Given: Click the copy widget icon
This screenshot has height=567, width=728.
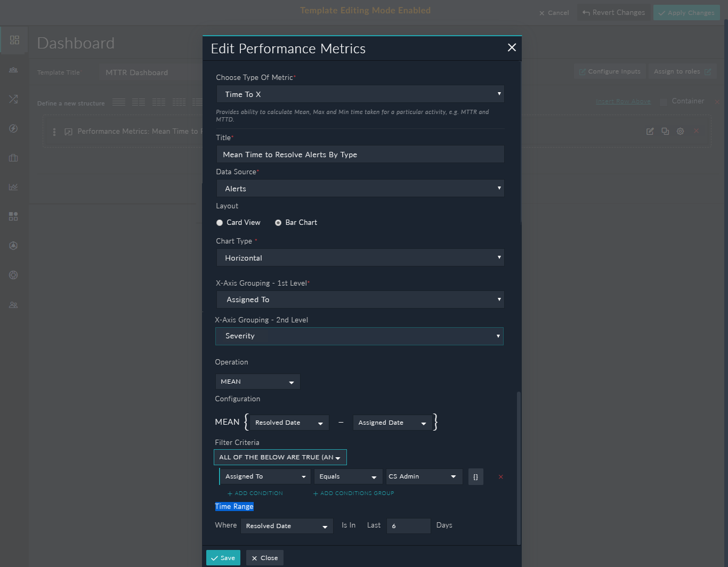Looking at the screenshot, I should click(x=665, y=132).
